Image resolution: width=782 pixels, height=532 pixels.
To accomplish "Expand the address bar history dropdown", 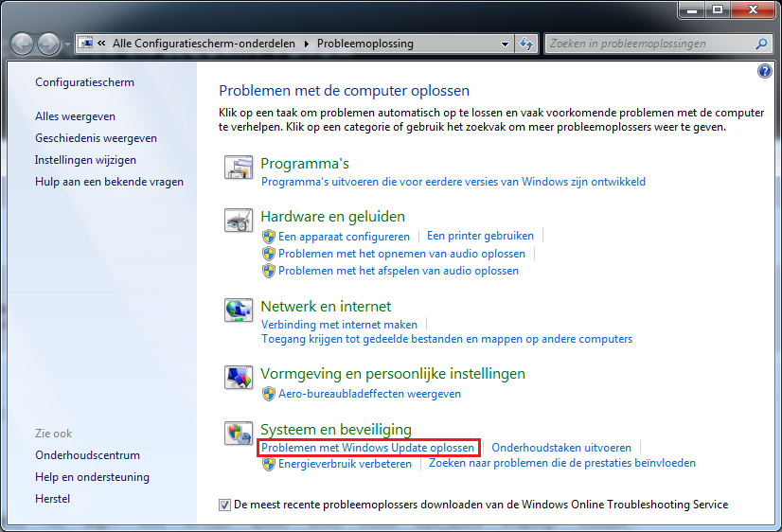I will 506,44.
